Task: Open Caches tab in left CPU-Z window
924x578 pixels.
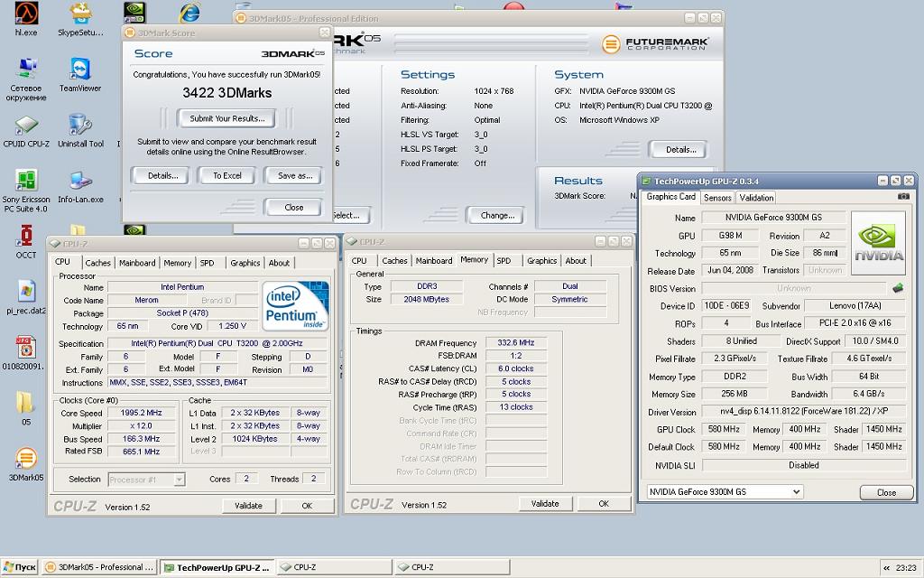Action: point(97,263)
